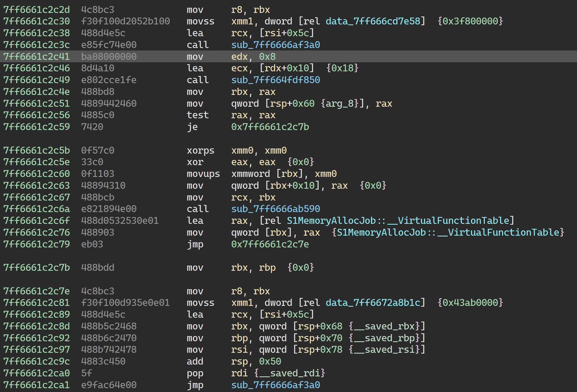Open data_7ff666cd7e58 data reference

(373, 21)
